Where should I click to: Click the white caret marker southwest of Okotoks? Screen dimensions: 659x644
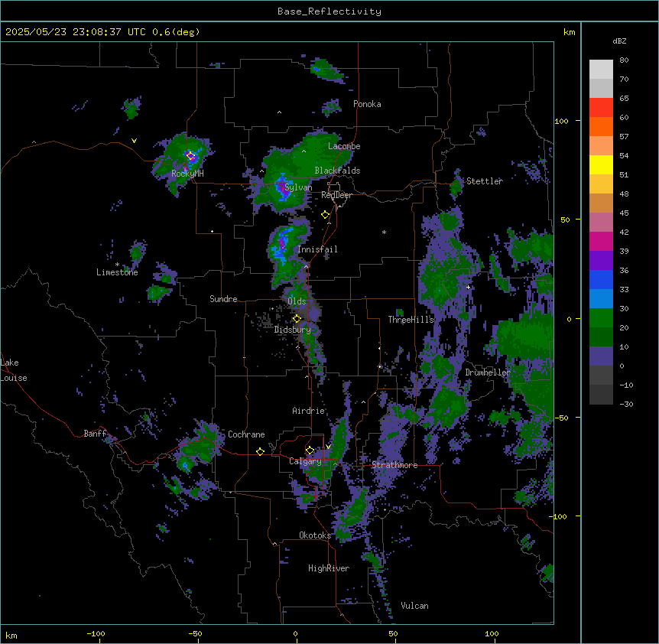click(x=275, y=544)
